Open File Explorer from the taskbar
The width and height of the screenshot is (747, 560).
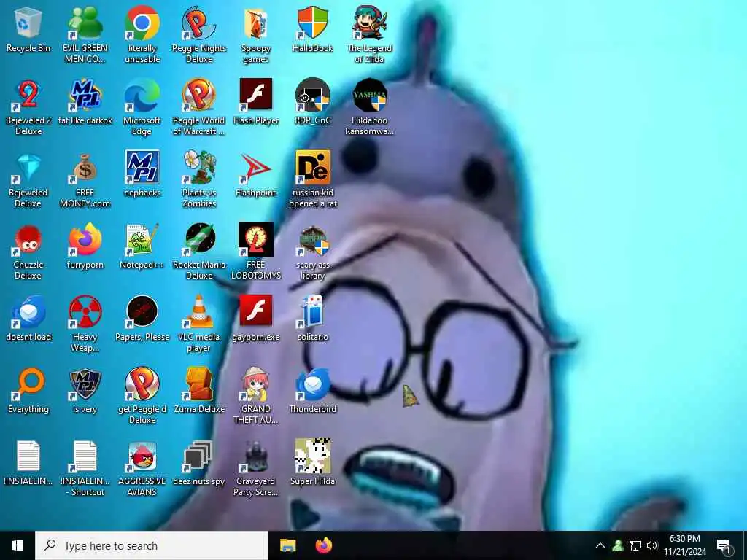click(x=287, y=545)
